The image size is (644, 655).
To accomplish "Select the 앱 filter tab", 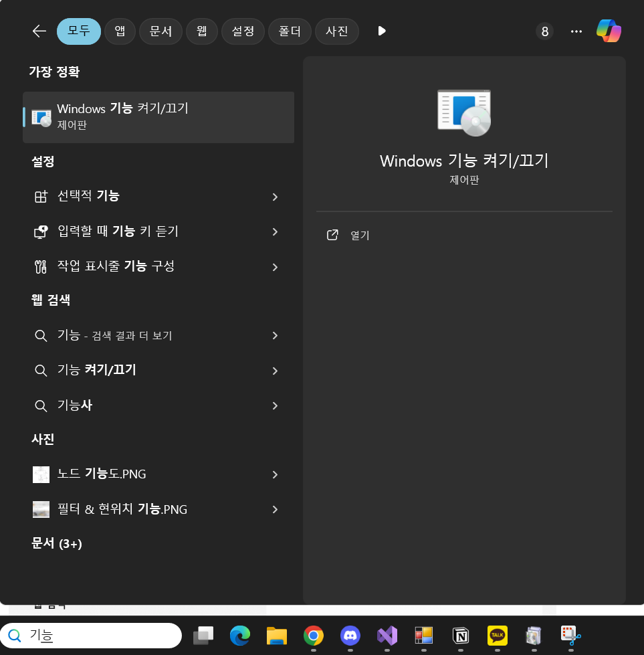I will click(120, 31).
